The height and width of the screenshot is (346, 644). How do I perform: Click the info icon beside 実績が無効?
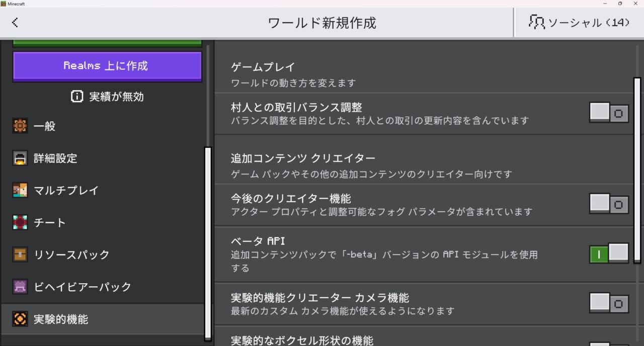click(x=77, y=97)
